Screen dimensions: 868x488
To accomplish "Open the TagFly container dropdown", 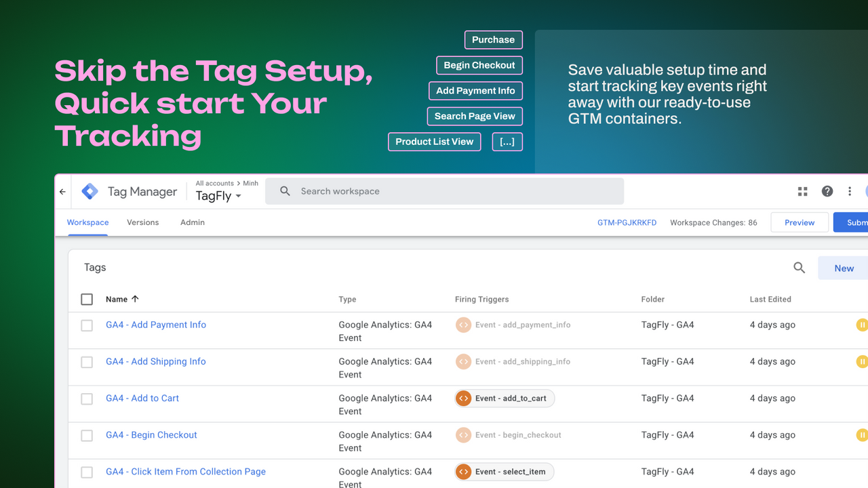I will (218, 196).
